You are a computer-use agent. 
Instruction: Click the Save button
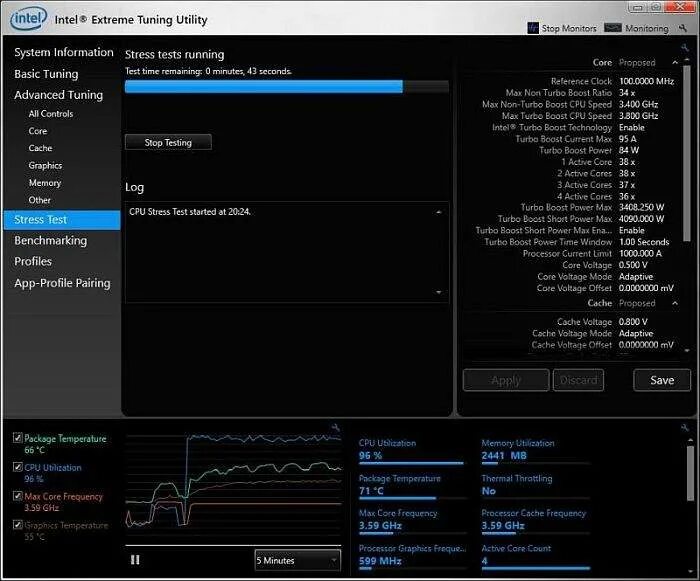pyautogui.click(x=662, y=380)
